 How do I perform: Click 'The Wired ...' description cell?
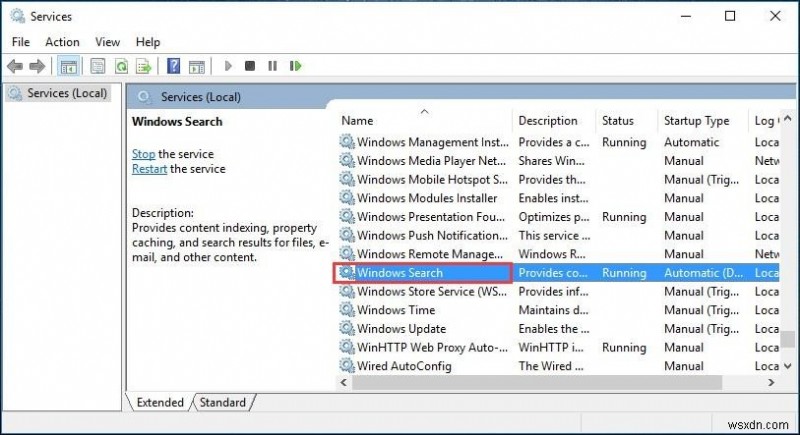551,366
